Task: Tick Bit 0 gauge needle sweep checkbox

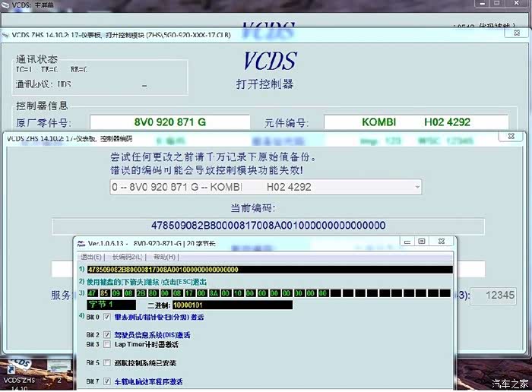Action: [107, 317]
